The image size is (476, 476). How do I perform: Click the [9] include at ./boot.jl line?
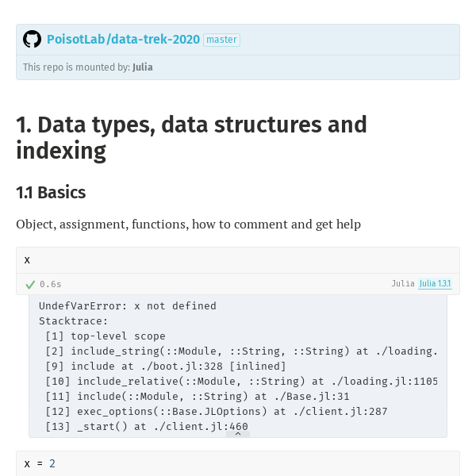pos(166,366)
